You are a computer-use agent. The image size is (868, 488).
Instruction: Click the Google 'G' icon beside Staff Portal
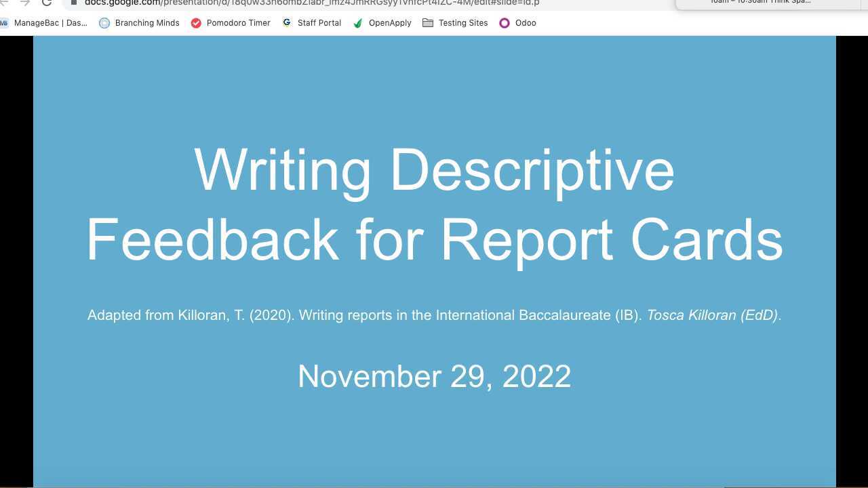coord(288,22)
